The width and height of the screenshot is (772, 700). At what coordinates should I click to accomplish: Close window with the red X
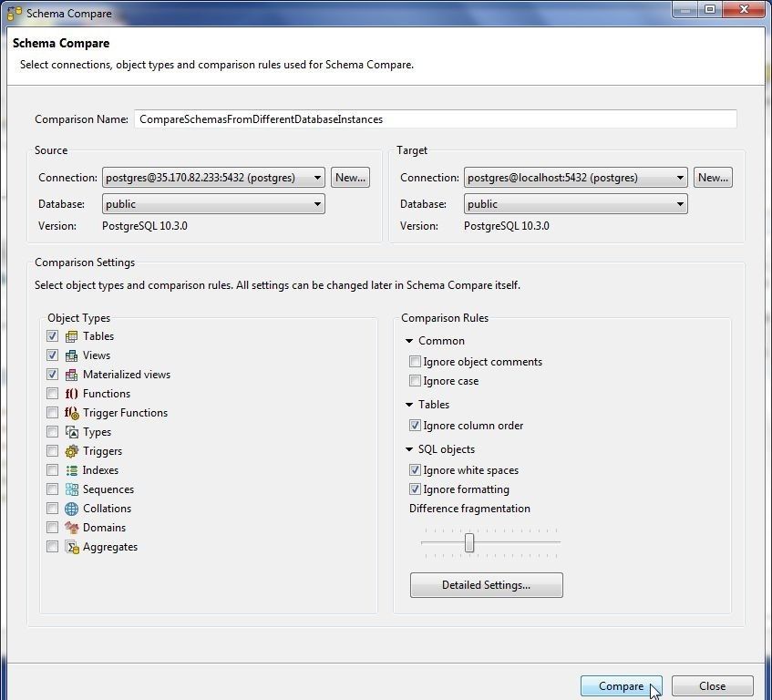pos(744,9)
